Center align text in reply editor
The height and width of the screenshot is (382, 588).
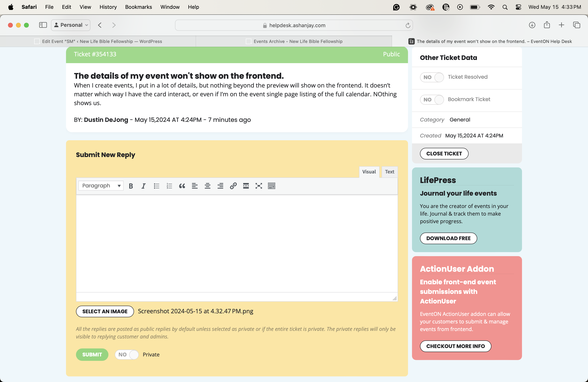(x=208, y=186)
